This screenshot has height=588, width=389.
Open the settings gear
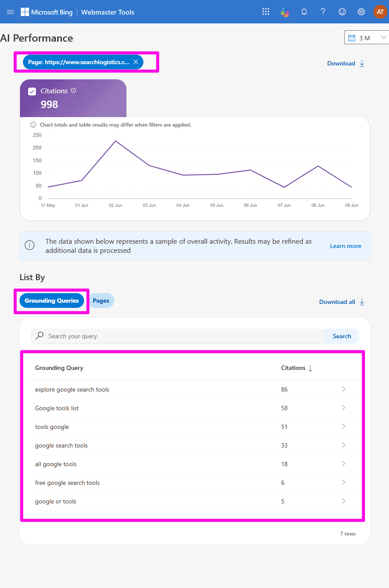(361, 12)
